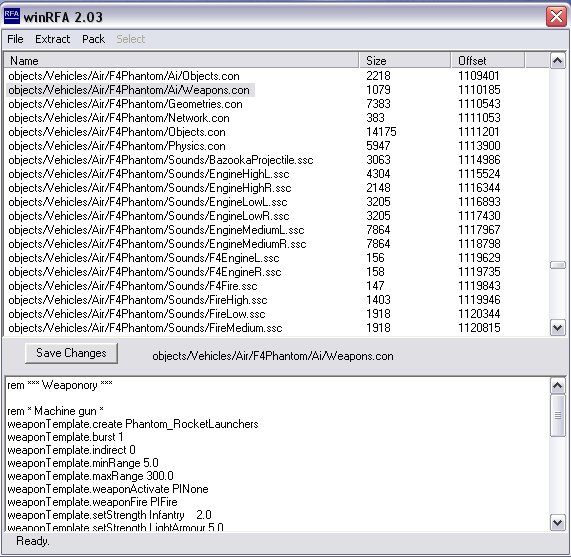The width and height of the screenshot is (571, 557).
Task: Click the weaponTemplate.maxRange 300.0 line in editor
Action: click(90, 476)
